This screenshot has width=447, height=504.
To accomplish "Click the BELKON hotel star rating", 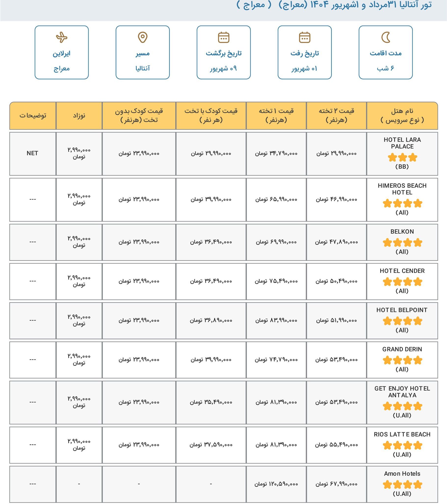I will pos(402,243).
